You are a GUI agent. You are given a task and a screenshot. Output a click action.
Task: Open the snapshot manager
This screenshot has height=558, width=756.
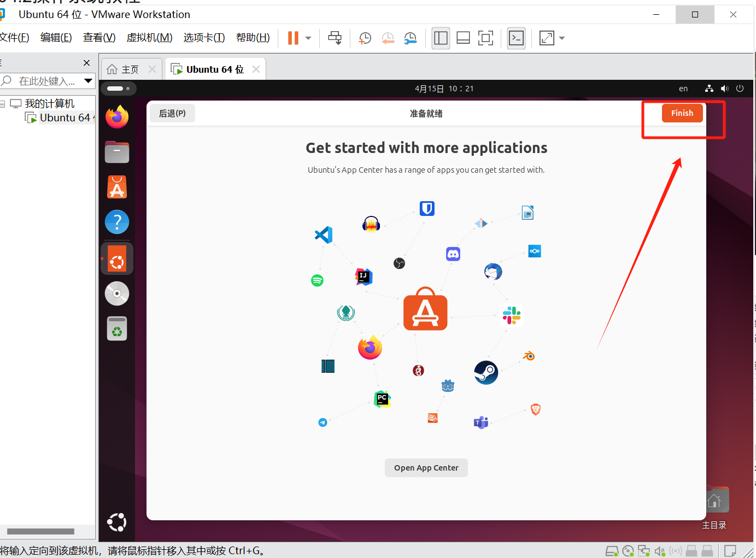click(x=410, y=38)
